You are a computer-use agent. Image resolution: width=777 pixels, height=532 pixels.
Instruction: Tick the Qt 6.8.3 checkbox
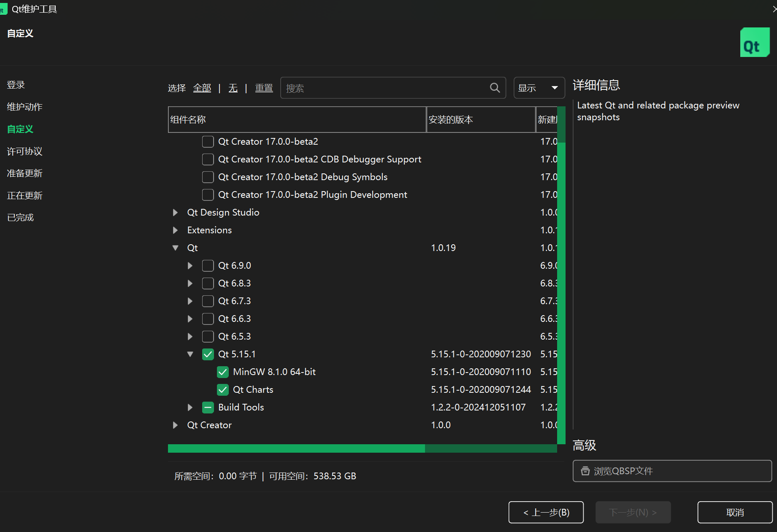(208, 284)
